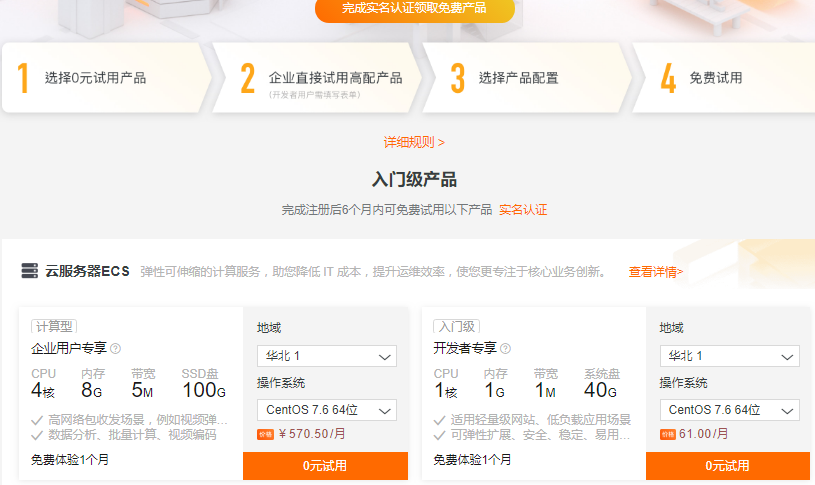Image resolution: width=815 pixels, height=485 pixels.
Task: Select step 3 选择产品配置
Action: [527, 78]
